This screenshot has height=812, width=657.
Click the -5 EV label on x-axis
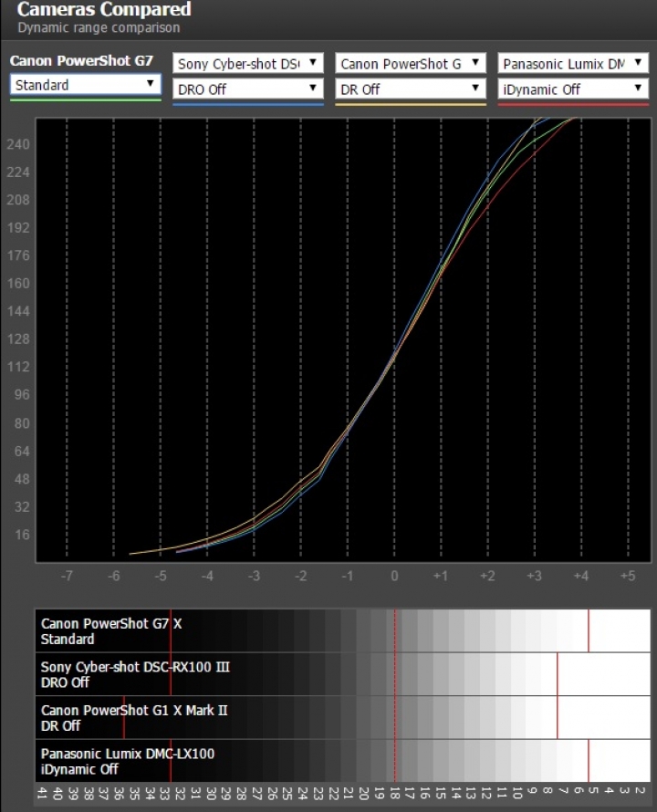161,576
